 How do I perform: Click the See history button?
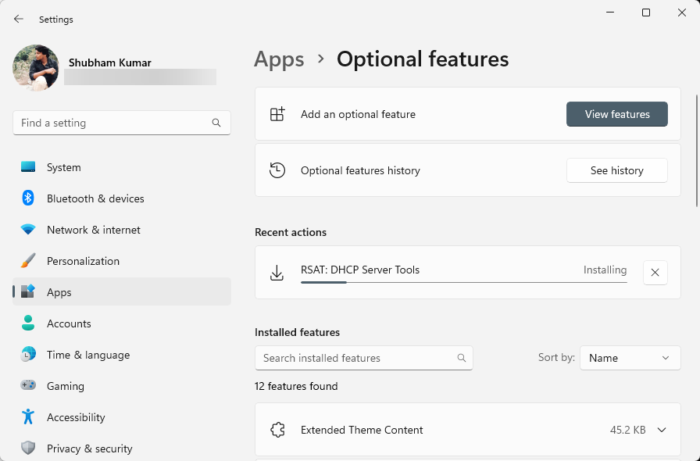617,171
